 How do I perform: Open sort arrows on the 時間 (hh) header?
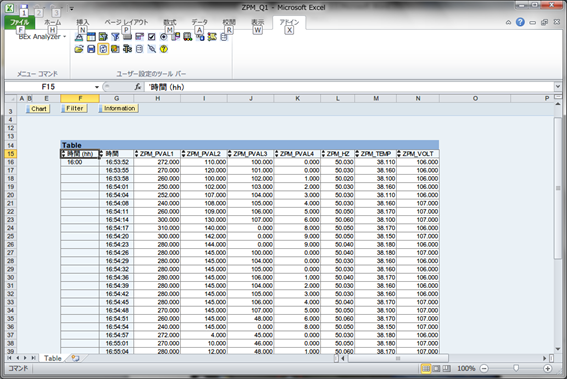64,154
